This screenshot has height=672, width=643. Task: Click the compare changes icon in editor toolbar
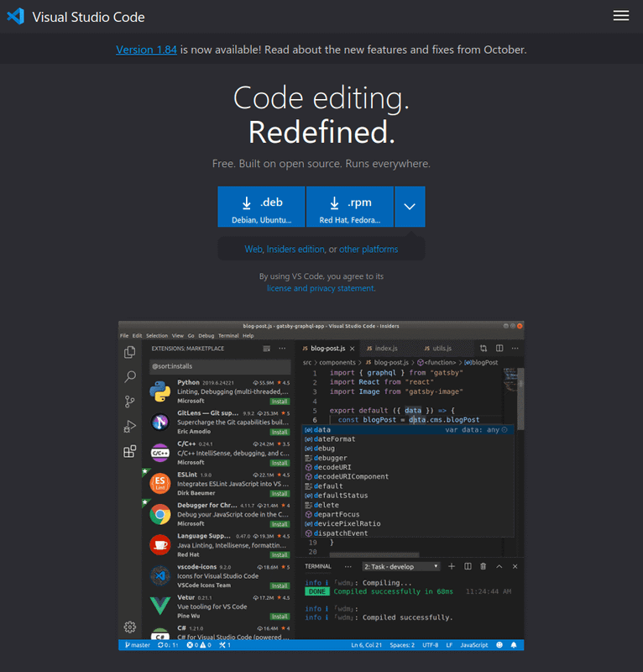point(484,349)
